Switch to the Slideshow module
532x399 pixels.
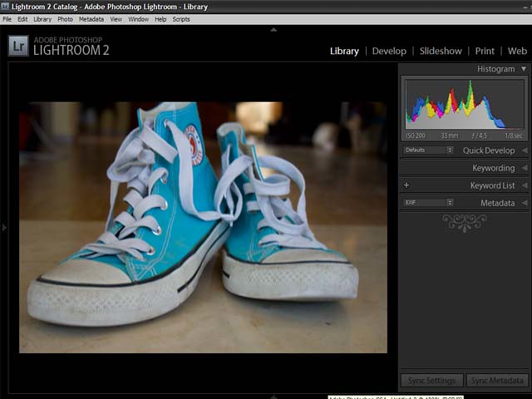point(441,51)
